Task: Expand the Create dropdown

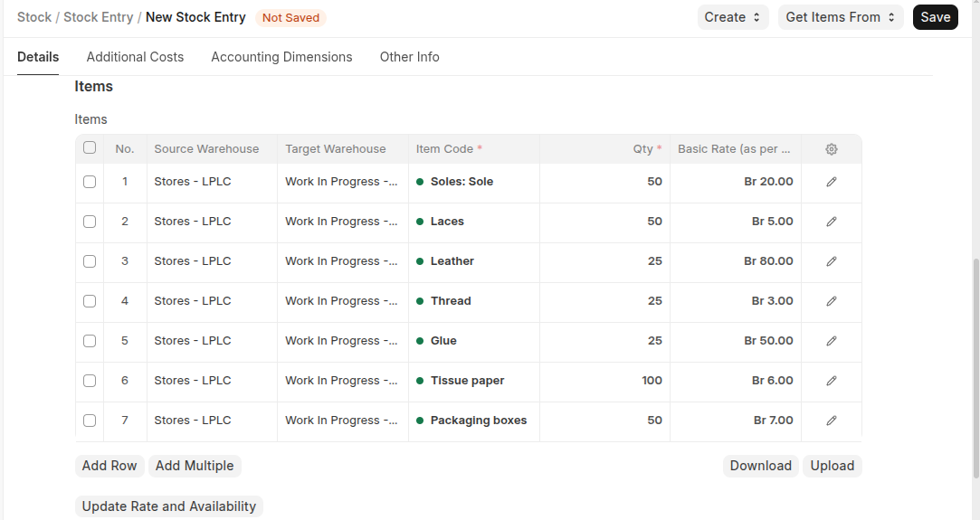Action: pyautogui.click(x=732, y=17)
